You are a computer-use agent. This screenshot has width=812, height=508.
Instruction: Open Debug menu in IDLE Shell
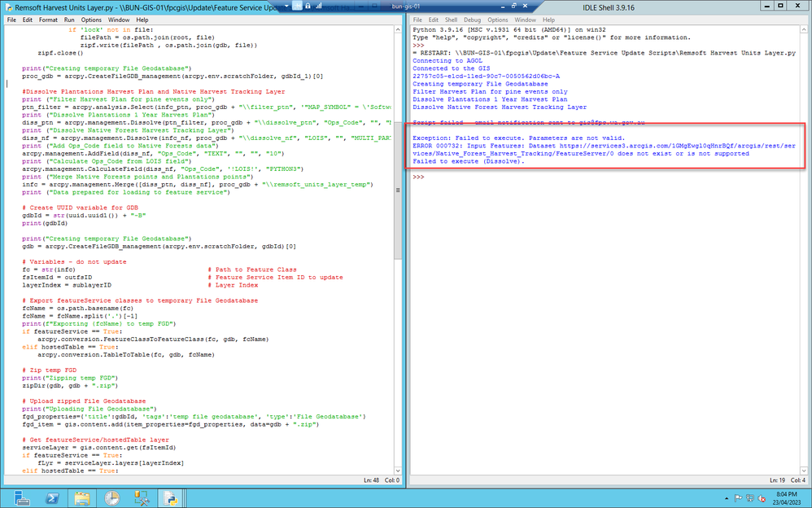[472, 20]
